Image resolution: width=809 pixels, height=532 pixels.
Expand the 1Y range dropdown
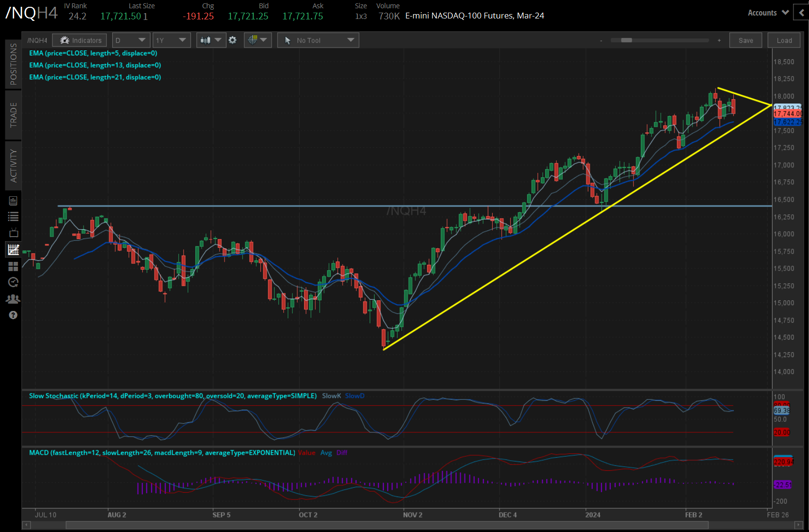[171, 40]
